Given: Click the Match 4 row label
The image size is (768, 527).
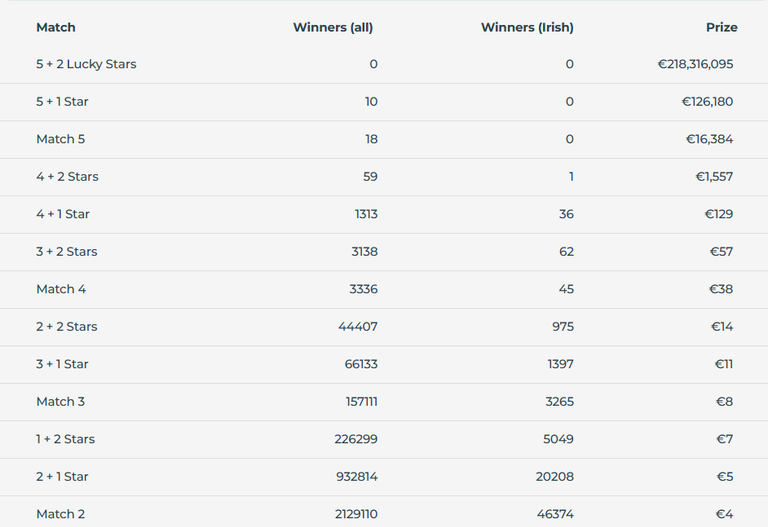Looking at the screenshot, I should point(61,289).
